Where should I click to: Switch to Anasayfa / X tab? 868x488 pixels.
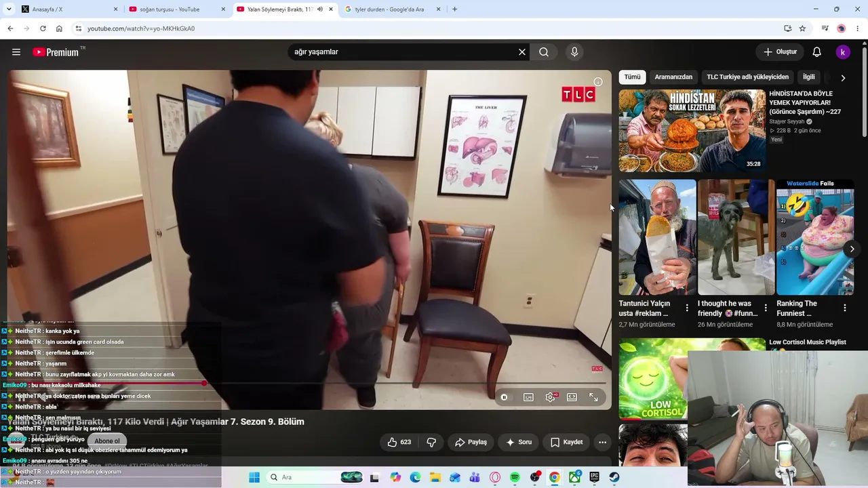(x=70, y=9)
